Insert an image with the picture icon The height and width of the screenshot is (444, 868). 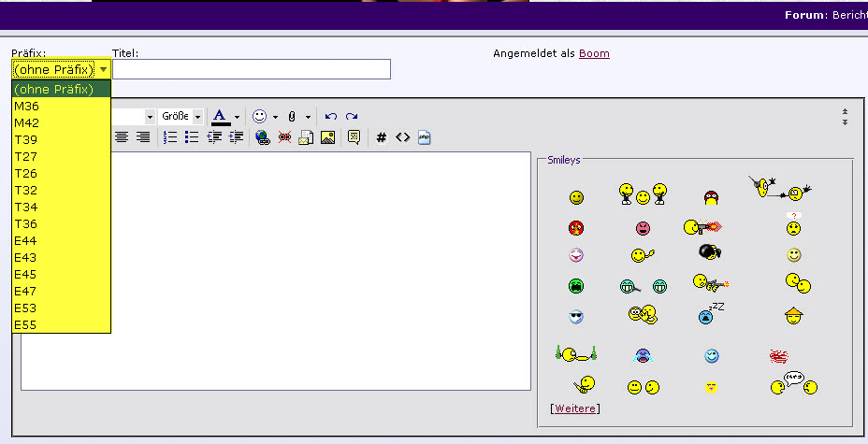327,137
